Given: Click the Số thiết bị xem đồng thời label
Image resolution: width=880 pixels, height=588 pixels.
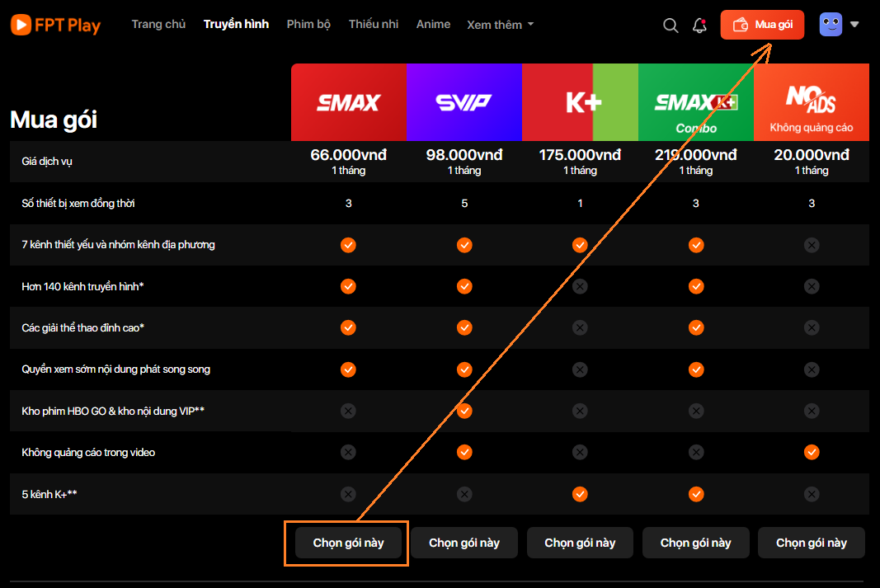Looking at the screenshot, I should 78,203.
